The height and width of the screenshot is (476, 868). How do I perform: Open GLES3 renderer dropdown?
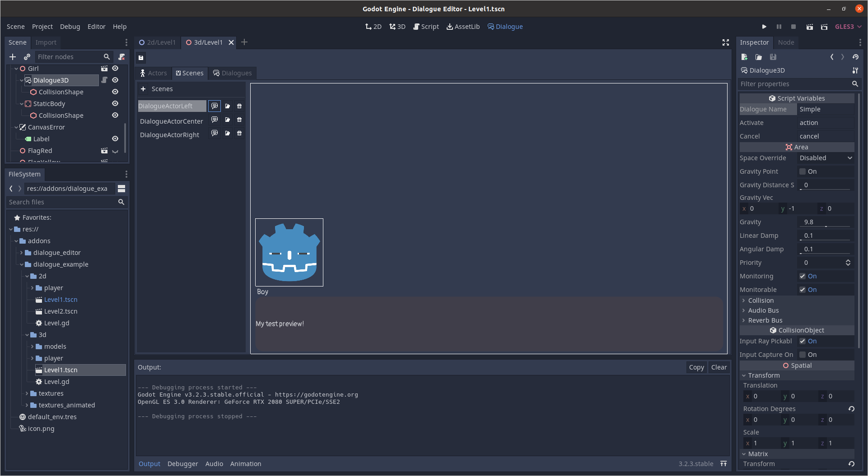[x=848, y=27]
